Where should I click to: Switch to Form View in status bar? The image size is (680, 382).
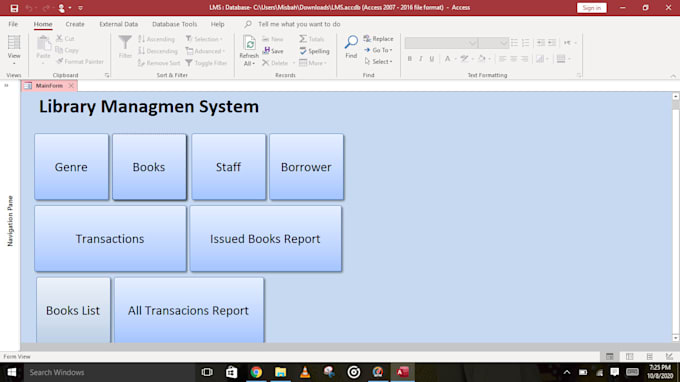tap(609, 356)
